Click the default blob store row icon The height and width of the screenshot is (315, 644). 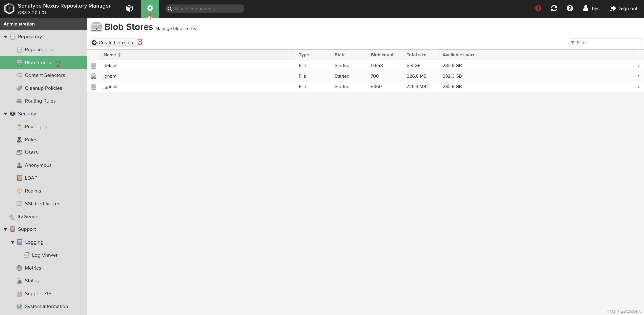pyautogui.click(x=93, y=66)
